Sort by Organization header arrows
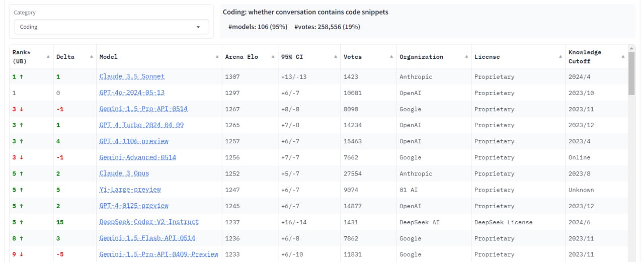Viewport: 644px width, 262px height. coord(467,57)
